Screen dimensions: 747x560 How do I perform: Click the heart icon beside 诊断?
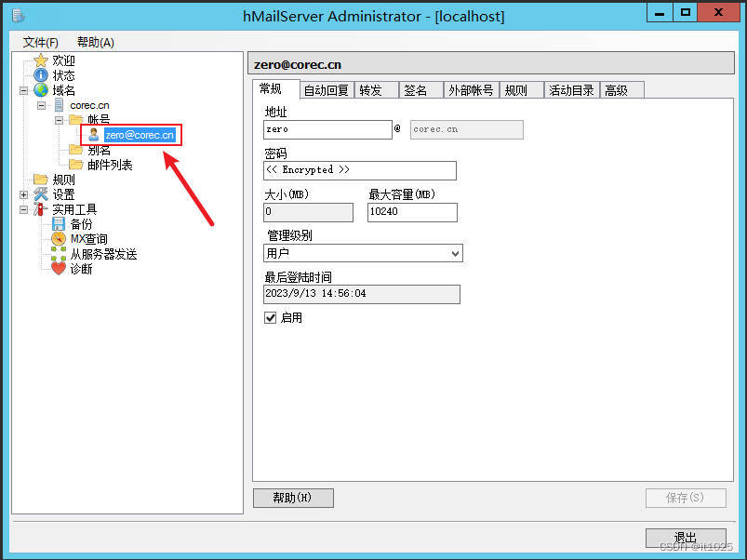coord(59,269)
